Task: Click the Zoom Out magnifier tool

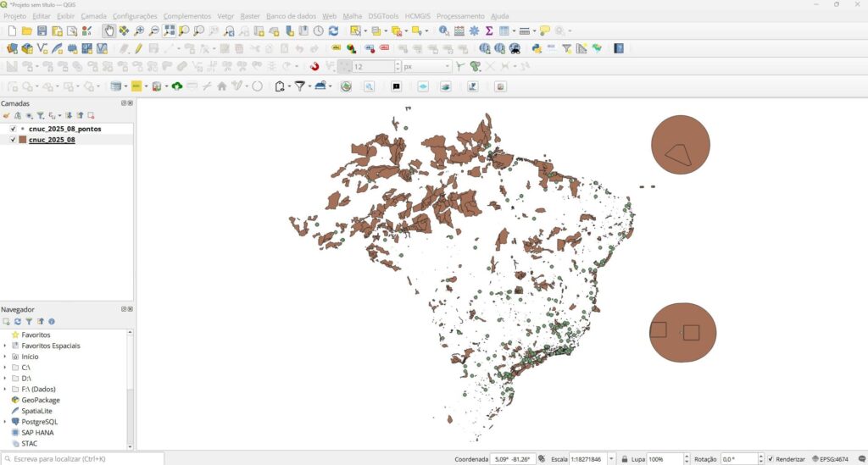Action: [154, 31]
